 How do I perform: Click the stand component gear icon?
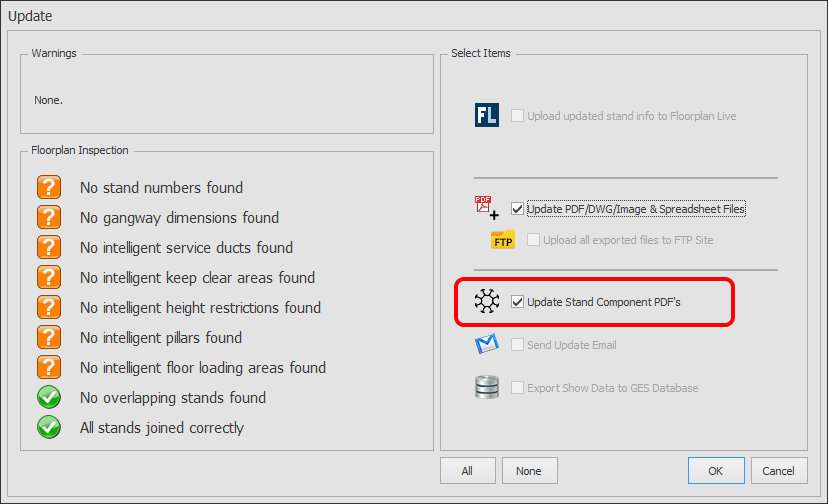tap(486, 301)
